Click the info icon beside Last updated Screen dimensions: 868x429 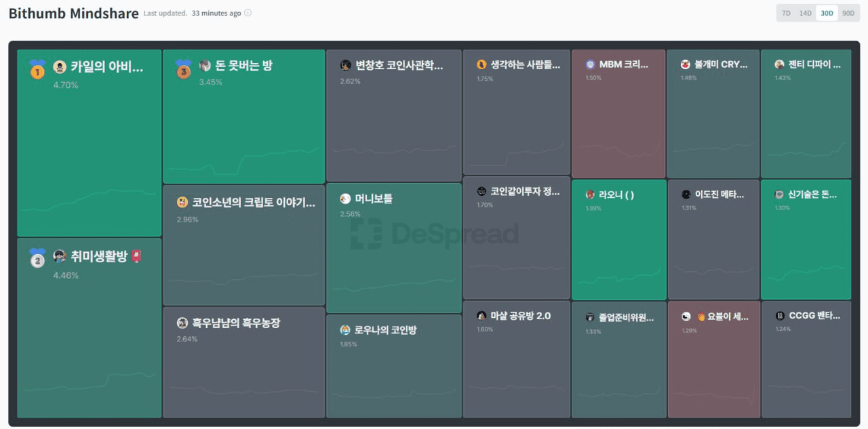point(248,13)
